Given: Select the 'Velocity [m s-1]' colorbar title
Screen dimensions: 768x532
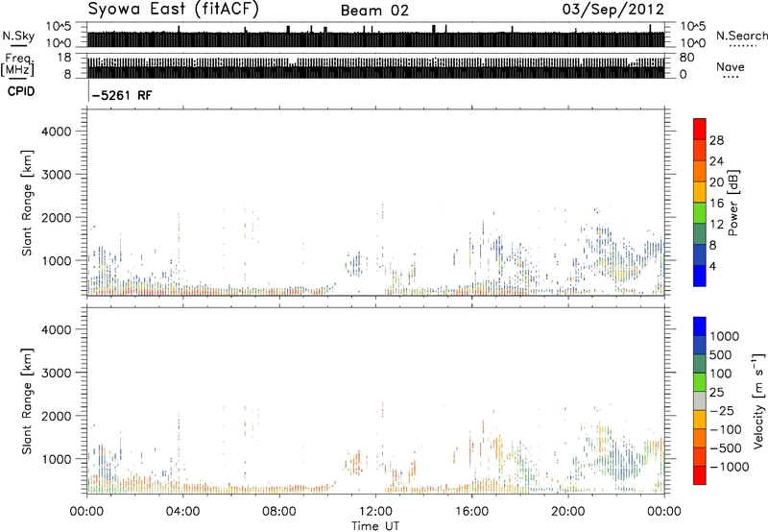Looking at the screenshot, I should pyautogui.click(x=758, y=401).
